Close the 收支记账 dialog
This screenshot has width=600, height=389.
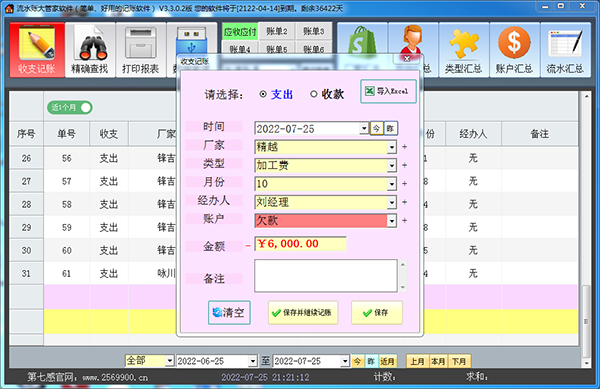407,59
